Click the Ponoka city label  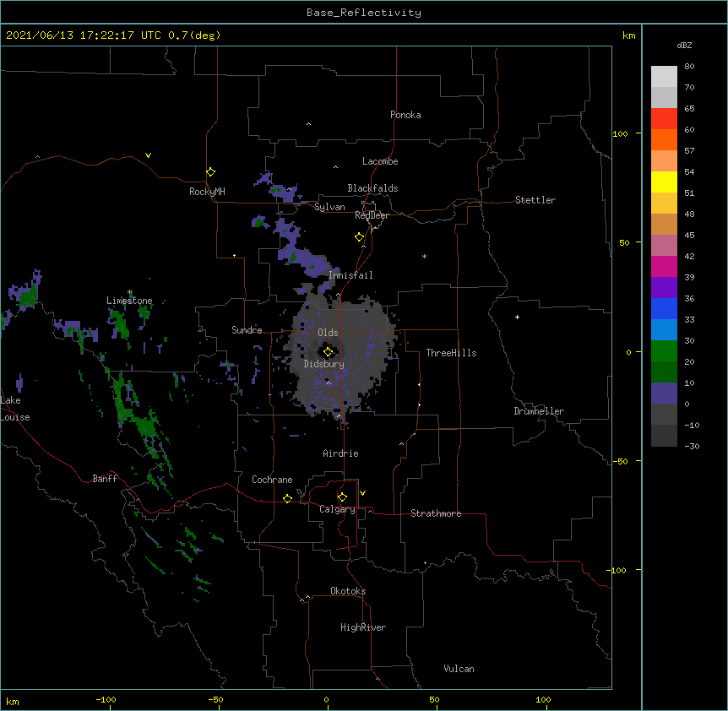405,115
